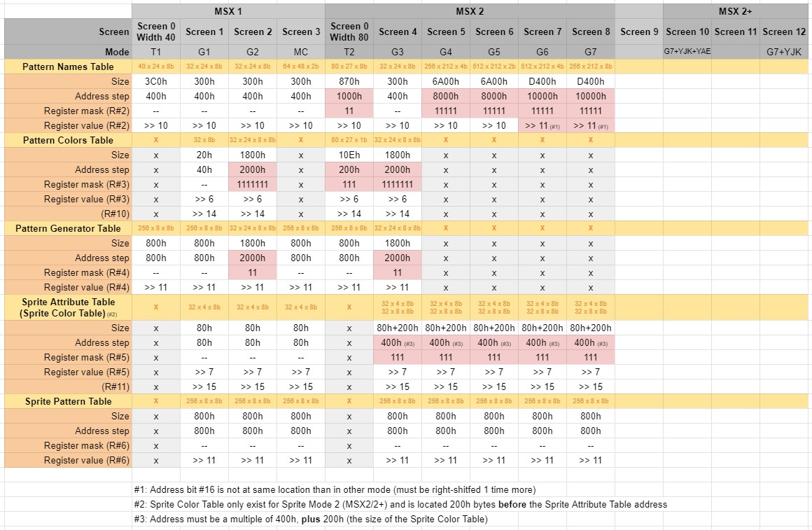Viewport: 812px width, 530px height.
Task: Click the D400h size cell under Screen 8
Action: [590, 81]
